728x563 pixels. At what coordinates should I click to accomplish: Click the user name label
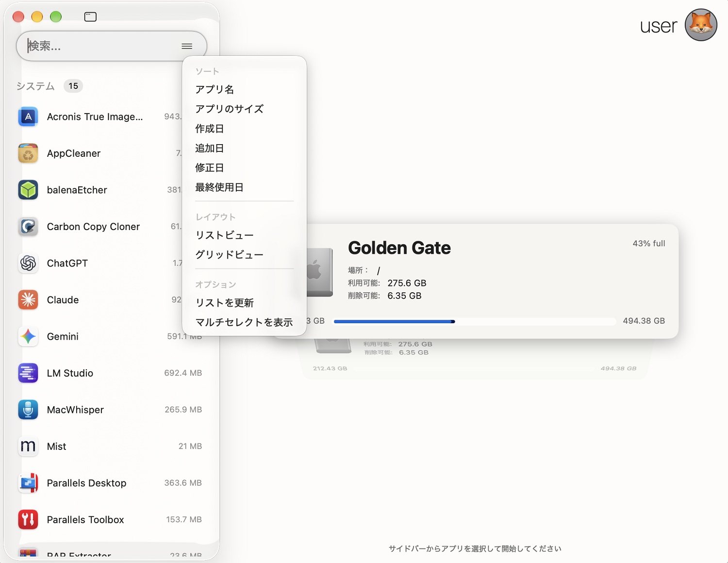tap(658, 26)
